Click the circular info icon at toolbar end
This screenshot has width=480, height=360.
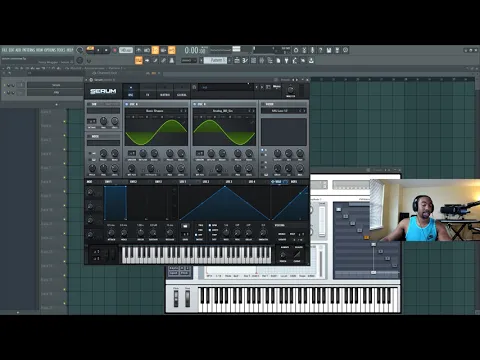pyautogui.click(x=345, y=50)
